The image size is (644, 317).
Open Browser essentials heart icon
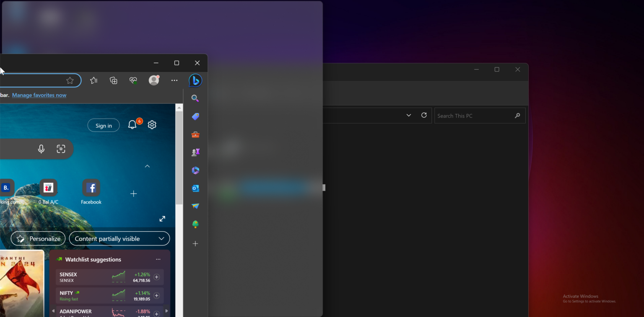coord(133,80)
